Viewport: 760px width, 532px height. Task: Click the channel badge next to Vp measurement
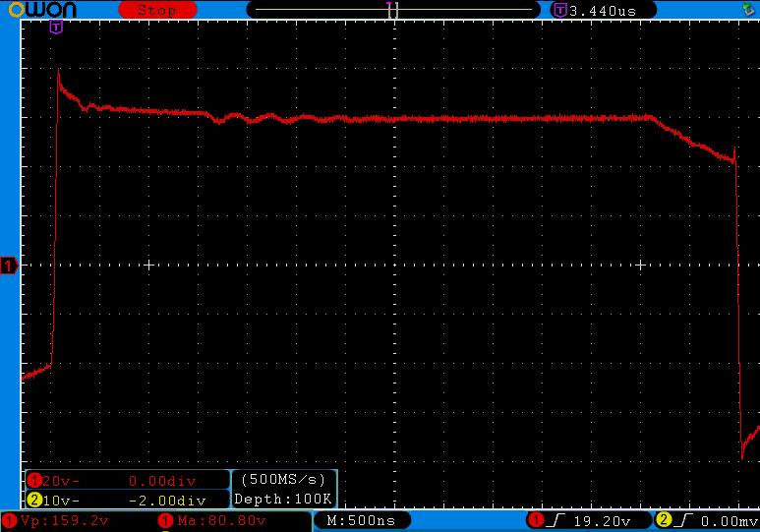point(9,521)
